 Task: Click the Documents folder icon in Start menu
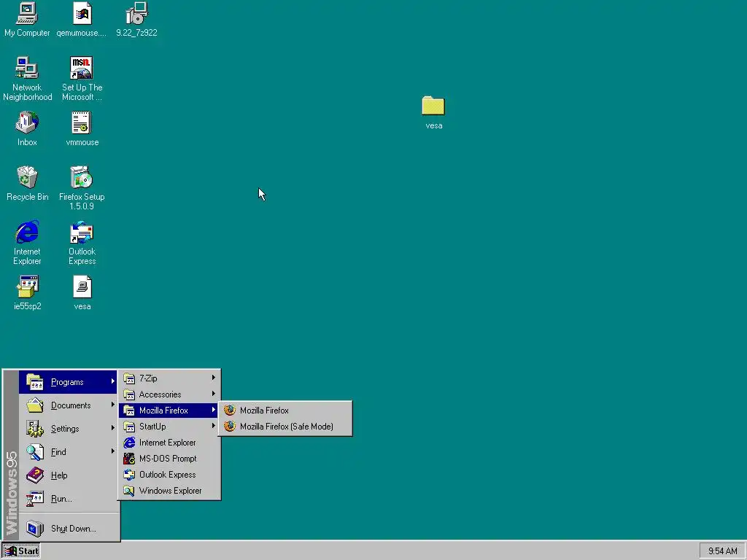tap(35, 405)
